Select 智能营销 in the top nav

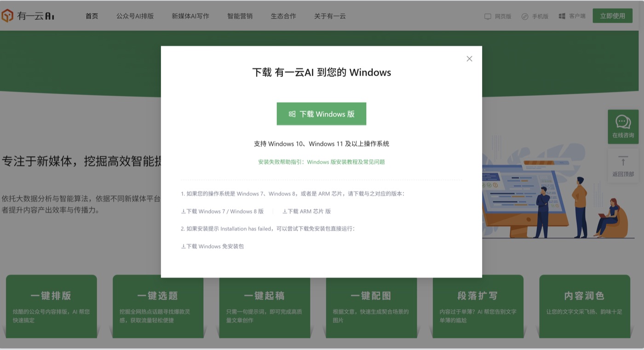click(x=240, y=16)
